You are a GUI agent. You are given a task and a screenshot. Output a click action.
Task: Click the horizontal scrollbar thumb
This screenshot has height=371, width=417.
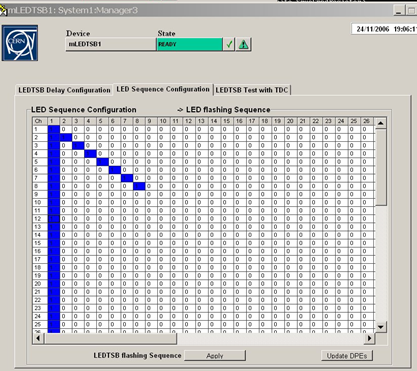[110, 338]
